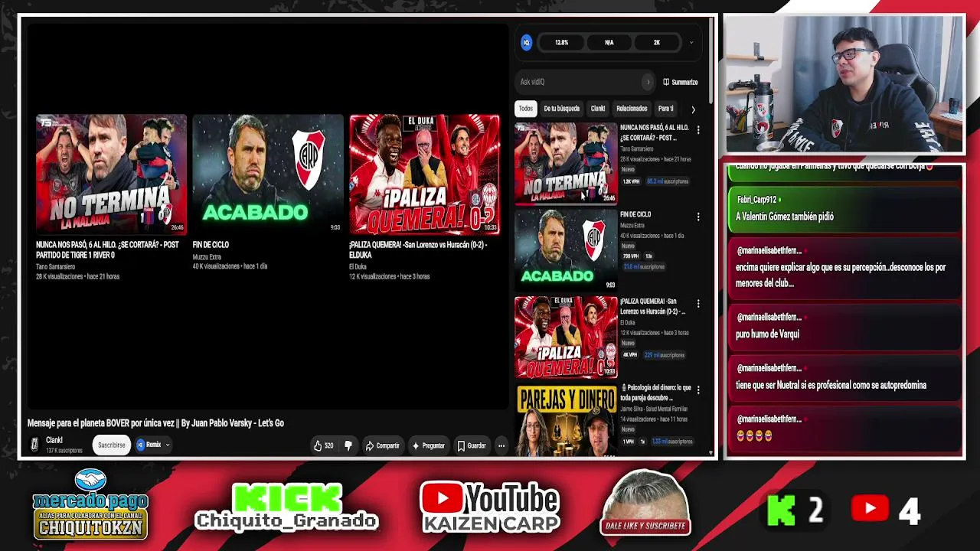Like the video with 520 likes
This screenshot has width=980, height=551.
[x=324, y=445]
